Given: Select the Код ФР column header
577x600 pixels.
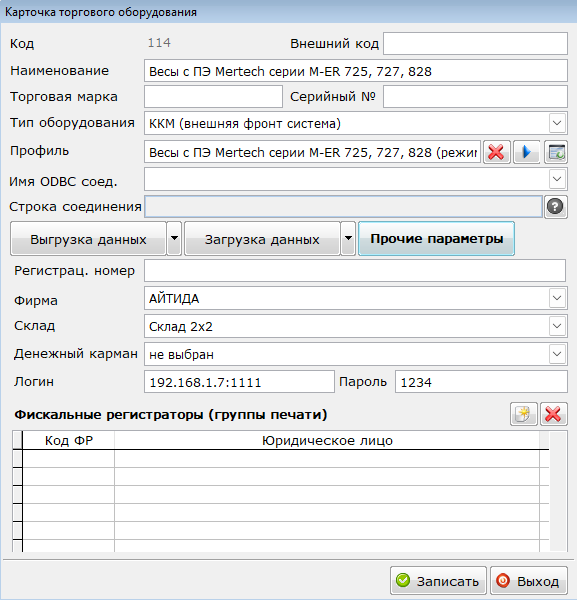Looking at the screenshot, I should (x=69, y=440).
